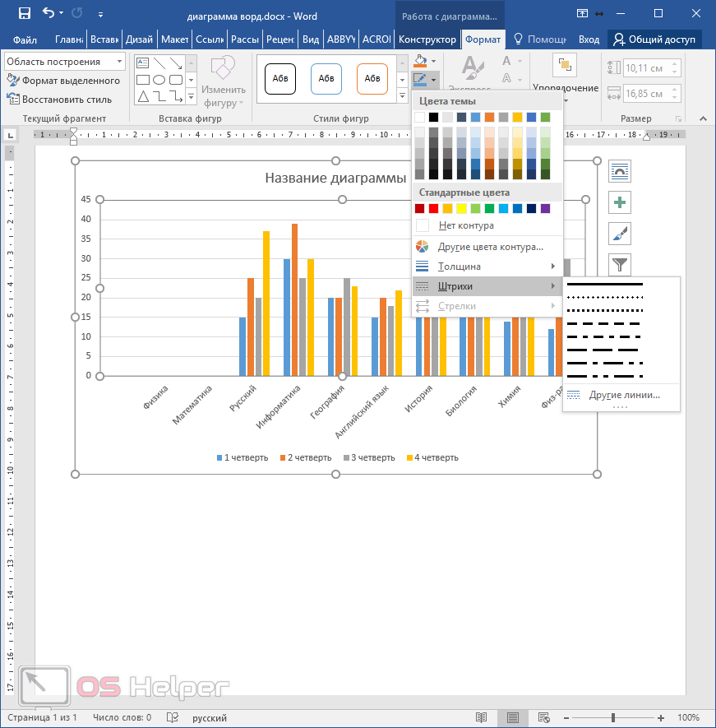Open the Chart Filters funnel button
This screenshot has width=716, height=728.
coord(620,264)
